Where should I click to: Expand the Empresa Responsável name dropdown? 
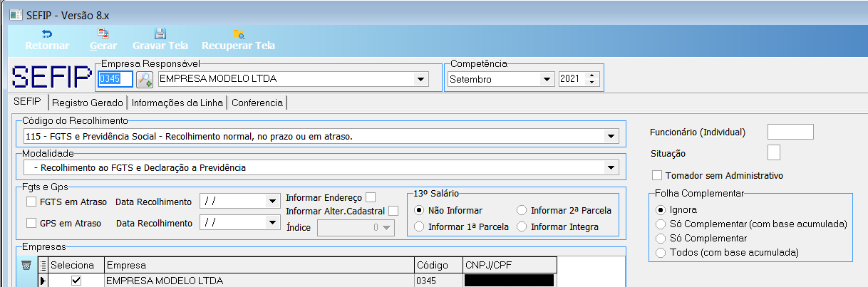pyautogui.click(x=420, y=79)
